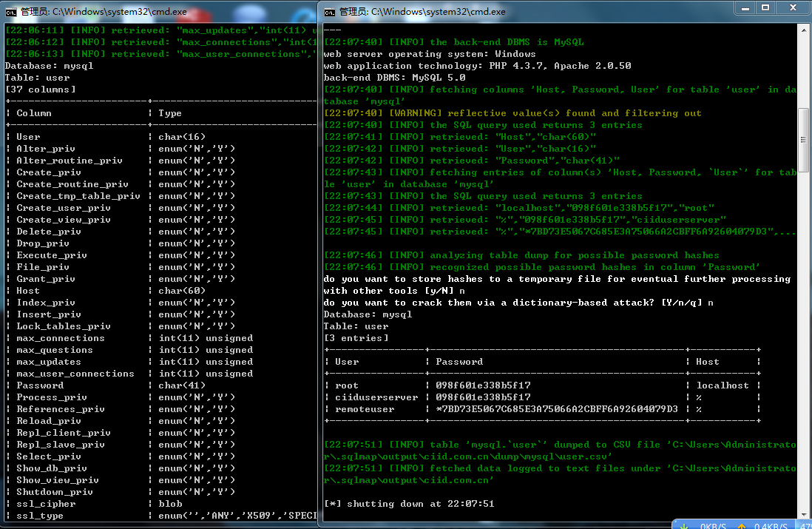Close the right cmd window
The image size is (812, 529).
[x=793, y=8]
